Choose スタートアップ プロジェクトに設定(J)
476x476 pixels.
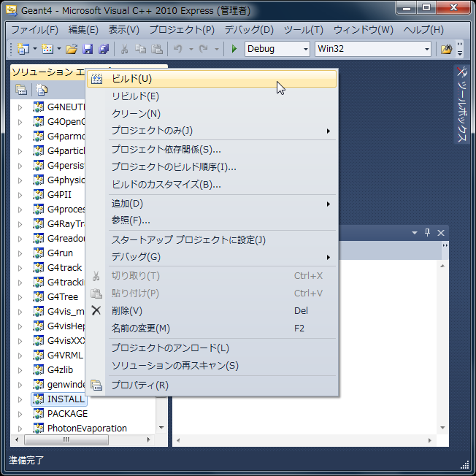[212, 240]
